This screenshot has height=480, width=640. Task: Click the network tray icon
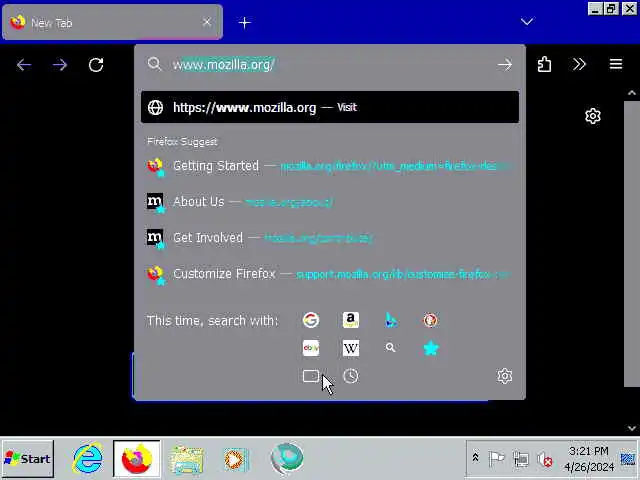(x=521, y=460)
